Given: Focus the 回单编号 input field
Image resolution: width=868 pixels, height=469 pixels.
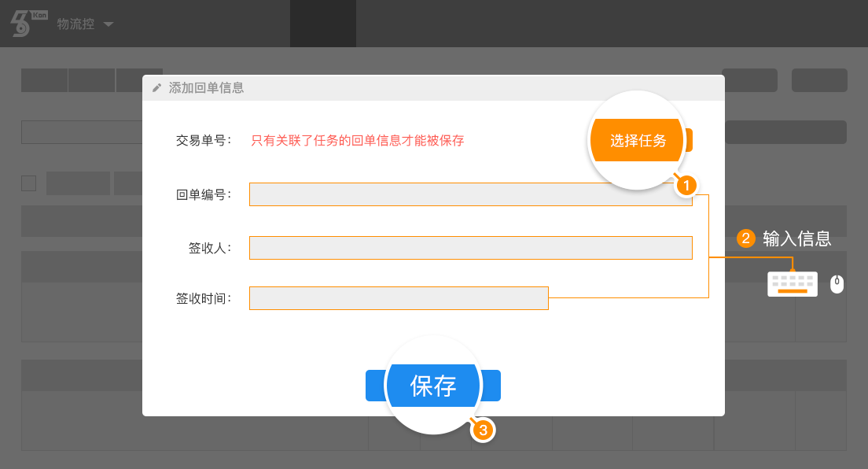Looking at the screenshot, I should click(470, 194).
